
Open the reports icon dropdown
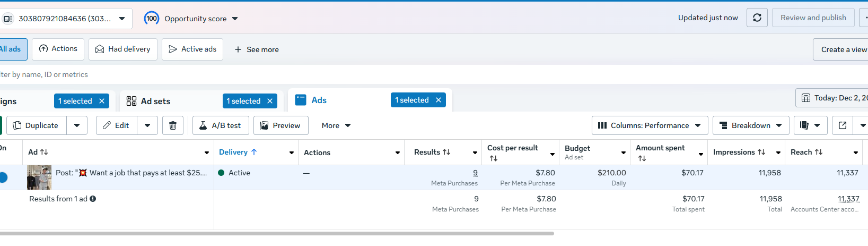(810, 125)
